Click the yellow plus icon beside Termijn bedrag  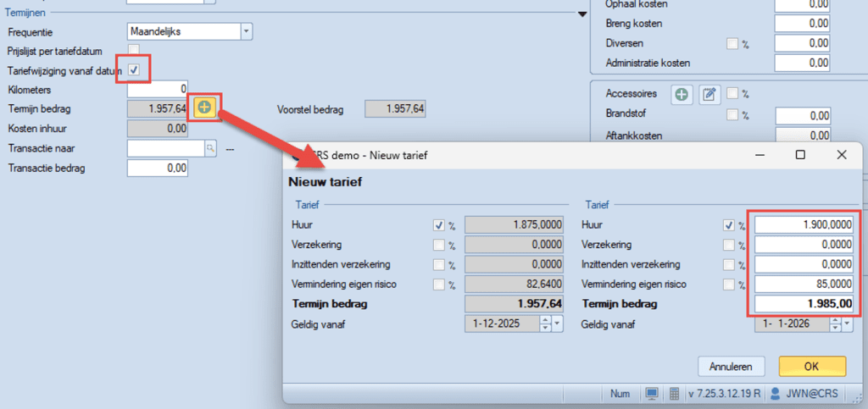tap(206, 108)
